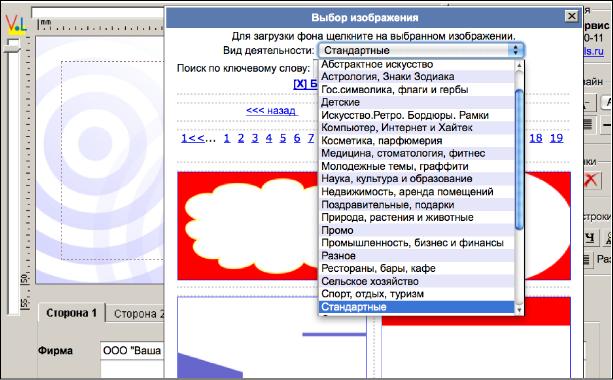Switch to Сторона 1 tab

pos(72,313)
